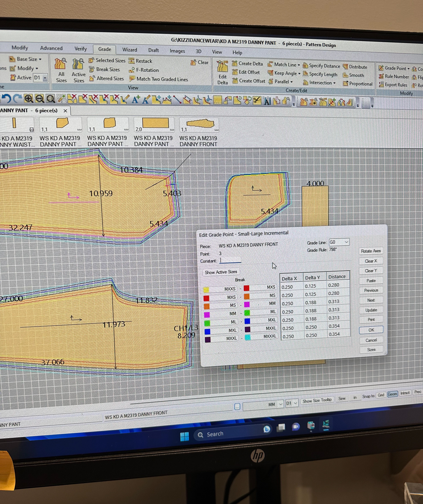
Task: Click the Smooth icon
Action: [345, 75]
